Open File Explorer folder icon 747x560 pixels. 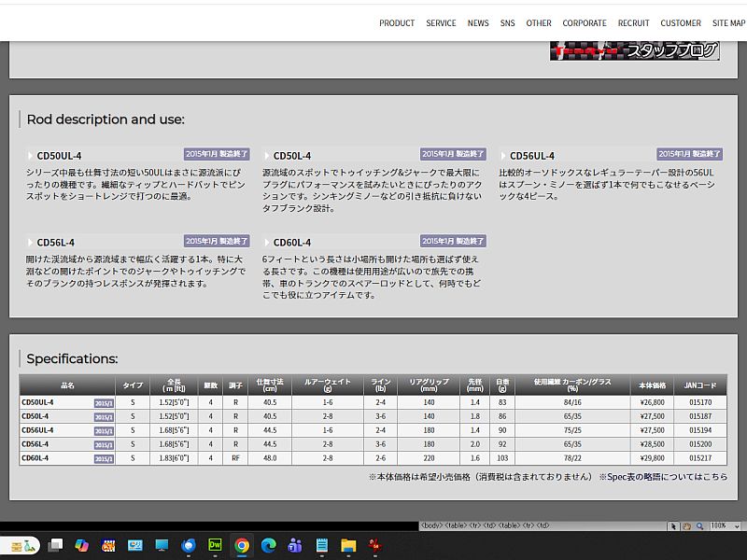(x=348, y=545)
